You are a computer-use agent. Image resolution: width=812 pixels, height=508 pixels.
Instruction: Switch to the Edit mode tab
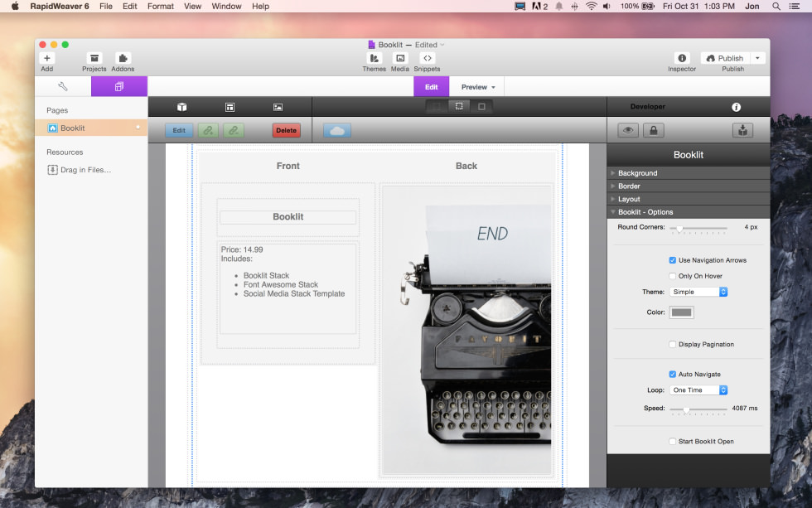tap(432, 86)
